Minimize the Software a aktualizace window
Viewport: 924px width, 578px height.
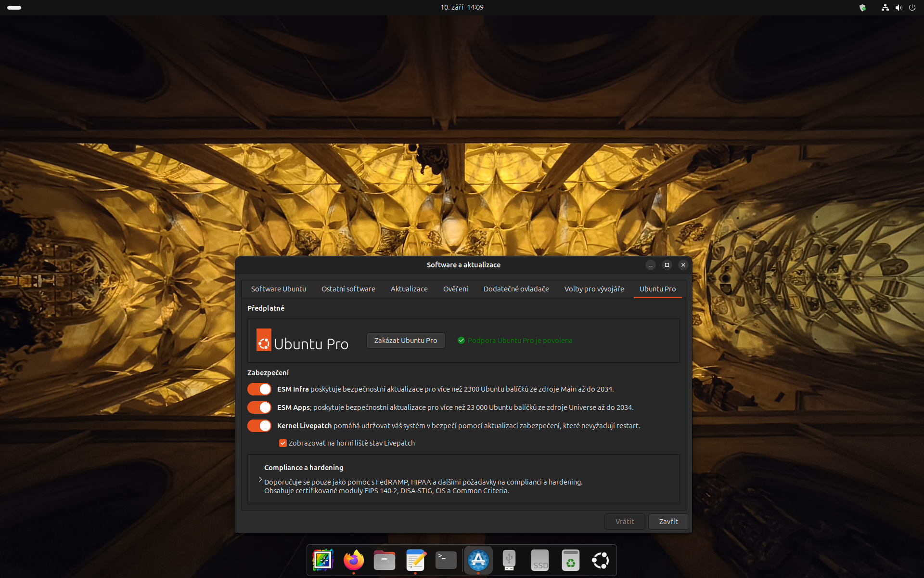coord(651,265)
